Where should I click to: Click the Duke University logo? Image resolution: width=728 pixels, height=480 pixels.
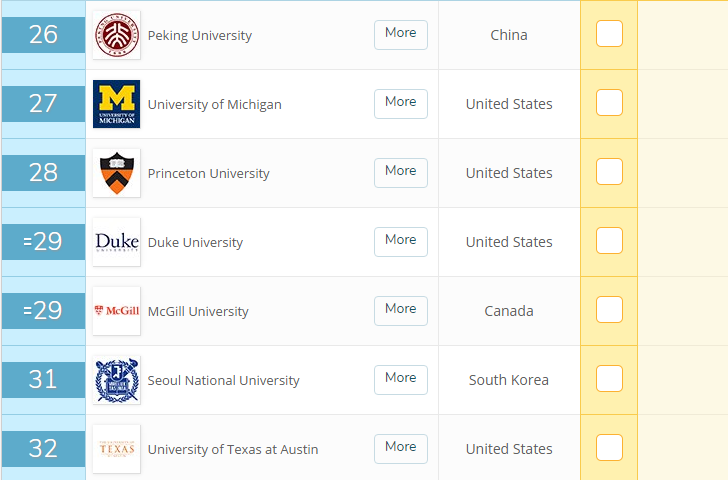pos(116,242)
